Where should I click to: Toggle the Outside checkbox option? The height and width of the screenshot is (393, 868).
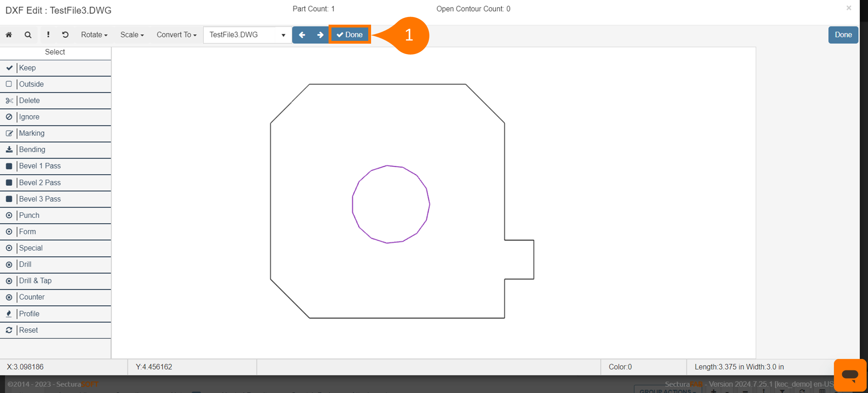pyautogui.click(x=9, y=84)
